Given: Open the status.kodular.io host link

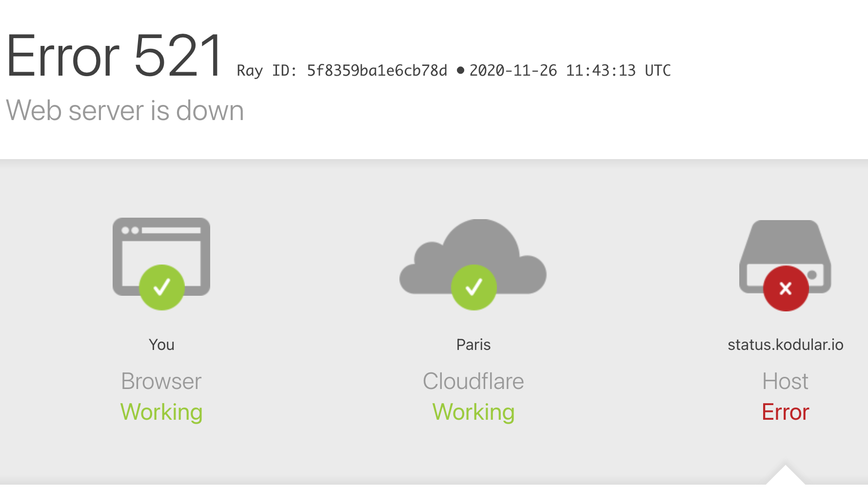Looking at the screenshot, I should point(786,345).
